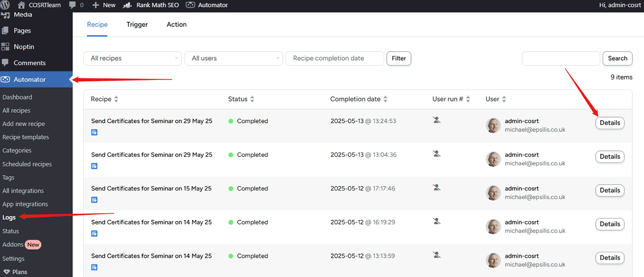
Task: Open Settings in Automator submenu
Action: point(13,259)
